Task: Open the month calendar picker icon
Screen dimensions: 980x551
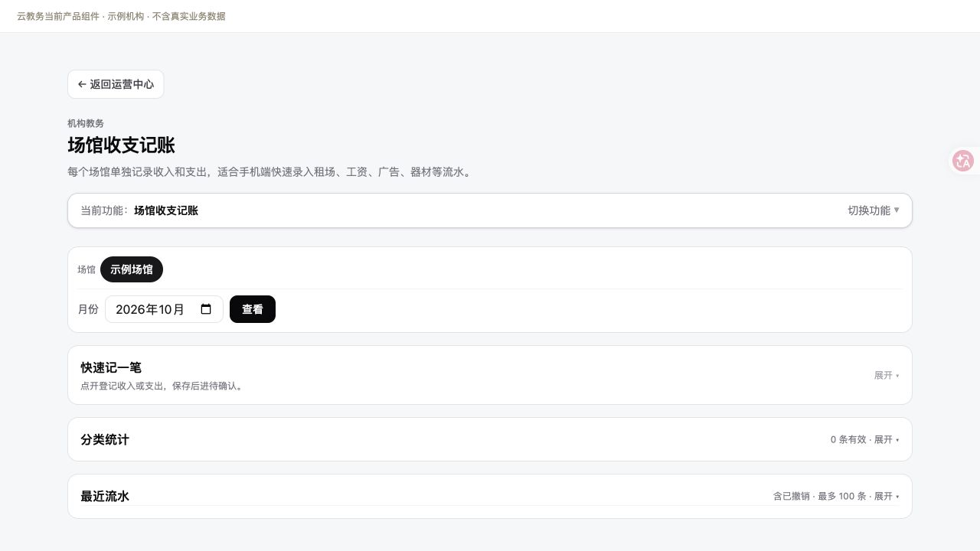Action: coord(206,309)
